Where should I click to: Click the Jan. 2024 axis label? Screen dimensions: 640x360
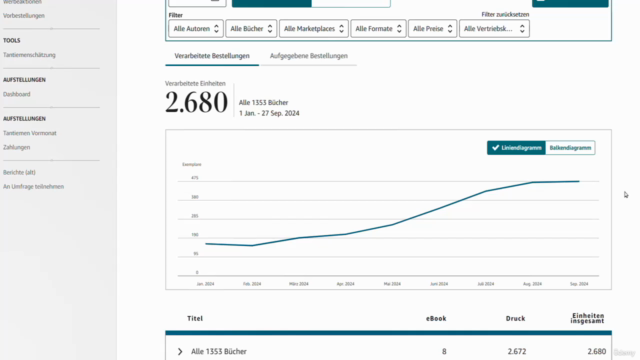click(x=205, y=284)
